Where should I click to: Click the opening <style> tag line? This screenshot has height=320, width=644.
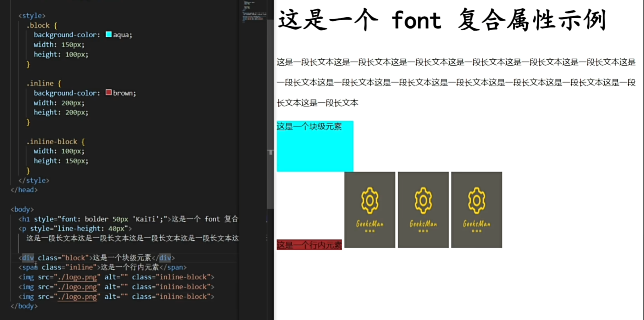[x=32, y=16]
